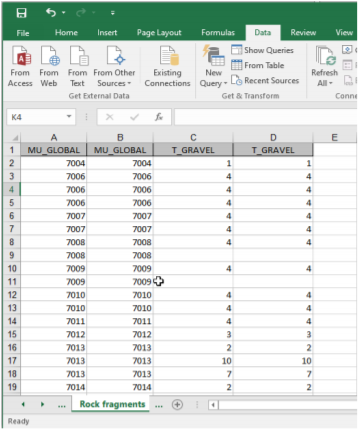The width and height of the screenshot is (360, 430).
Task: Switch to the Insert ribbon tab
Action: click(107, 33)
